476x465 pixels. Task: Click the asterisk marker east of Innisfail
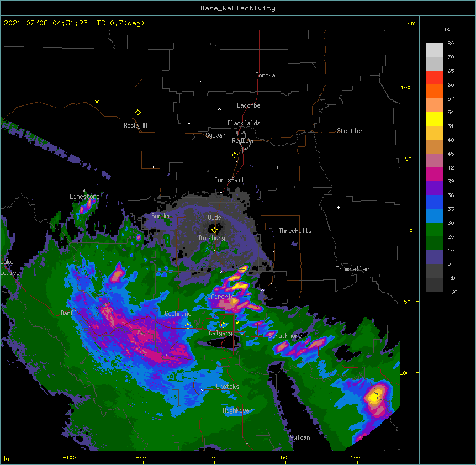(277, 167)
